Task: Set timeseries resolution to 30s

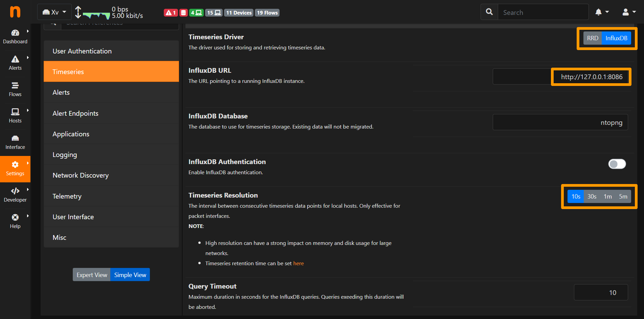Action: click(x=592, y=197)
